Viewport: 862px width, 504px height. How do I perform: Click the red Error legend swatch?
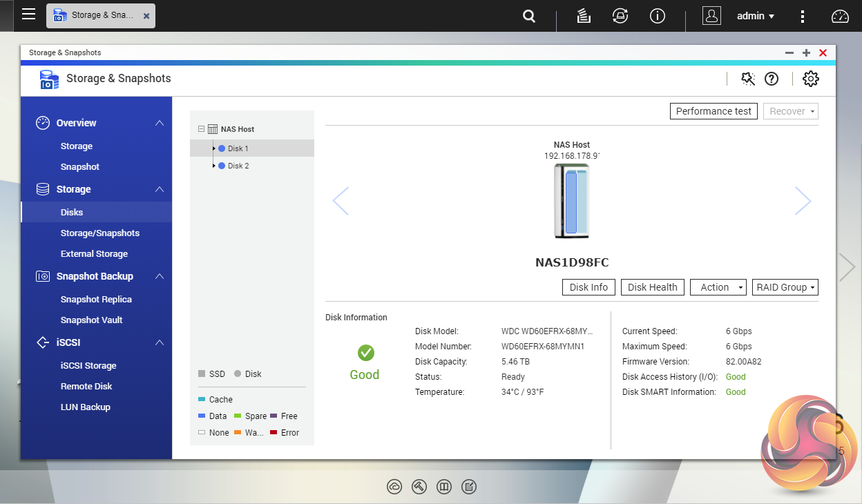(x=274, y=433)
